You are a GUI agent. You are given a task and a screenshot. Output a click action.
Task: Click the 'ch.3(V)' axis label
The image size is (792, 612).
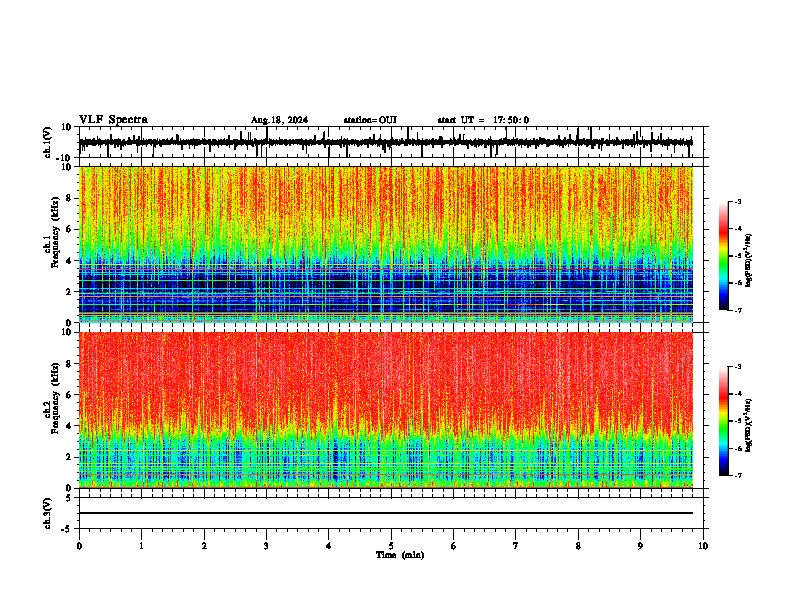[48, 513]
